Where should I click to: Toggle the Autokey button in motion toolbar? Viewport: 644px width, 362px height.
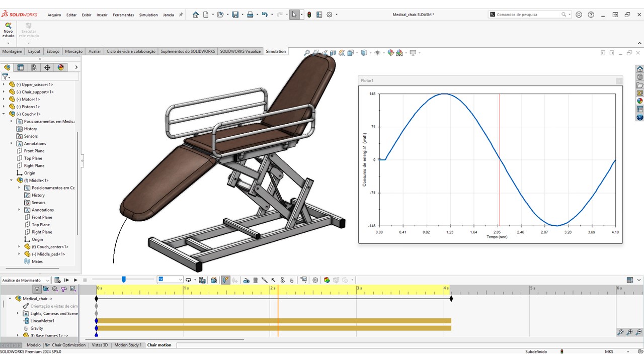(226, 280)
